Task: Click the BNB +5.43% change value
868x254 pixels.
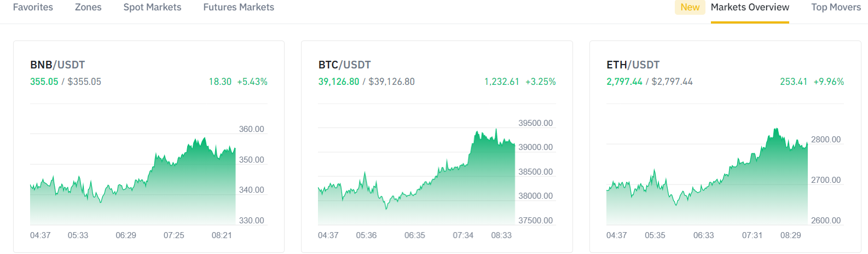Action: click(252, 82)
